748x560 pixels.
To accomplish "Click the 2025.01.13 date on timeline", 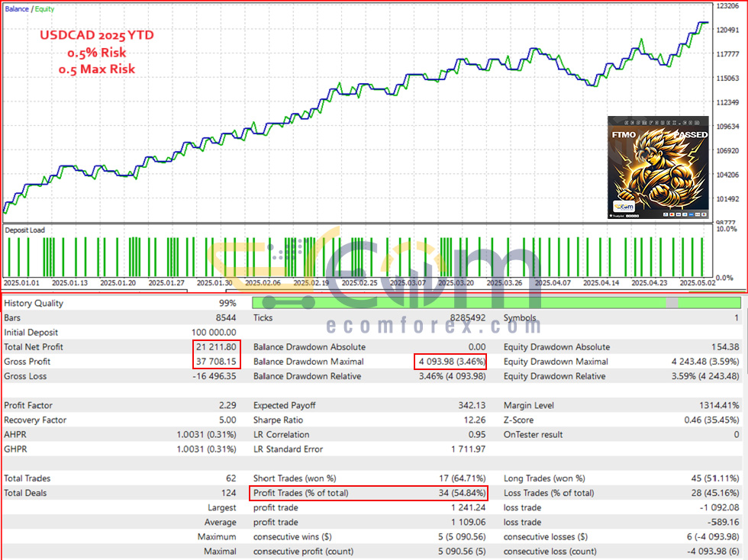I will click(x=69, y=283).
